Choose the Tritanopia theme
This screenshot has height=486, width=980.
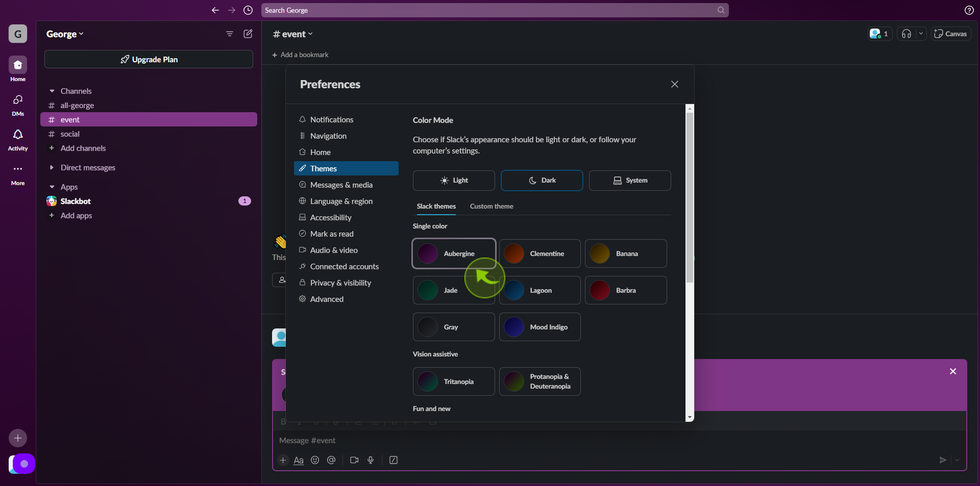[x=454, y=381]
